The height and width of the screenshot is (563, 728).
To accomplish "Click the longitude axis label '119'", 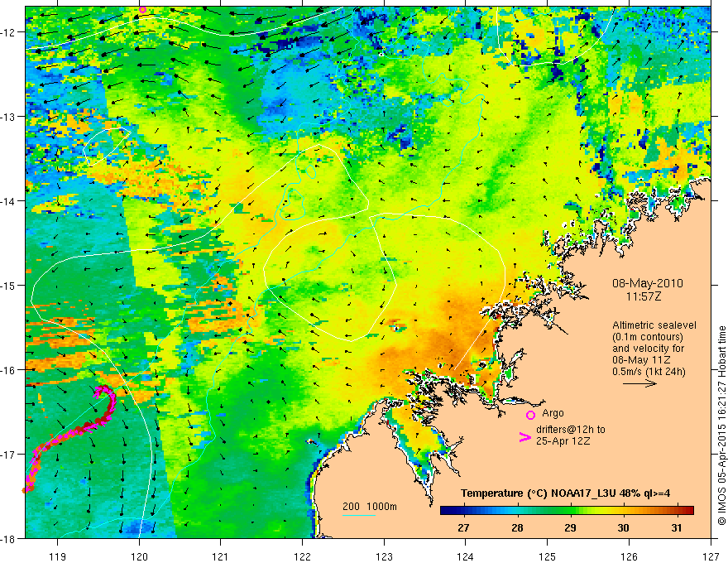I will [57, 556].
